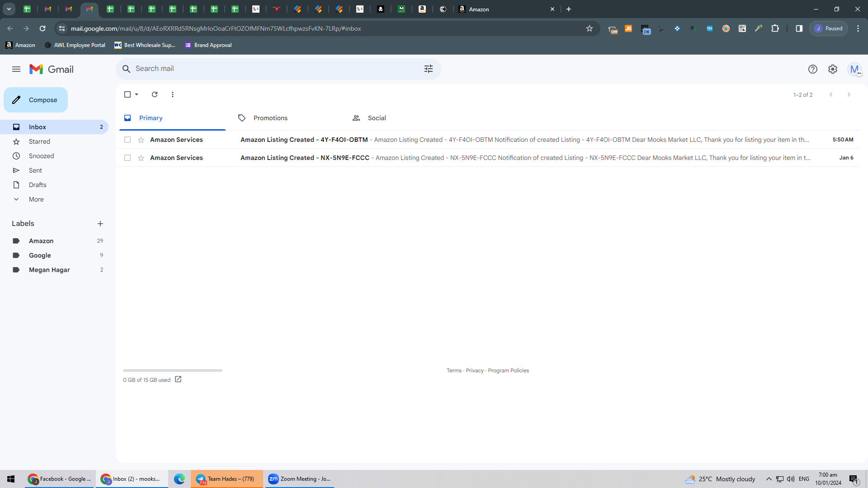Open the Brand Approval bookmark
The image size is (868, 488).
point(208,45)
